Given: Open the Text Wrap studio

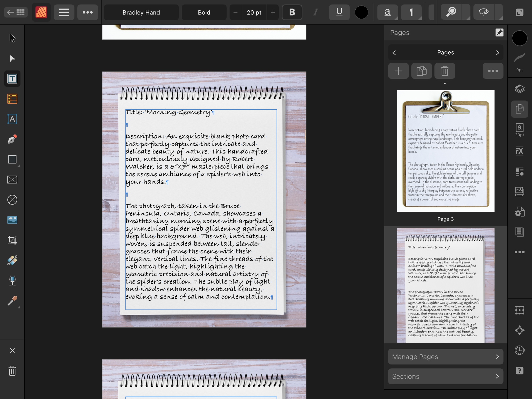Looking at the screenshot, I should (x=519, y=171).
